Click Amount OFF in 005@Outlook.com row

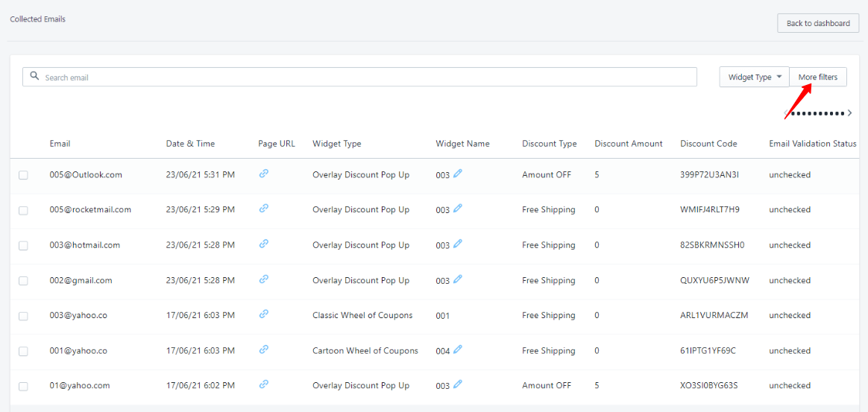[x=547, y=175]
